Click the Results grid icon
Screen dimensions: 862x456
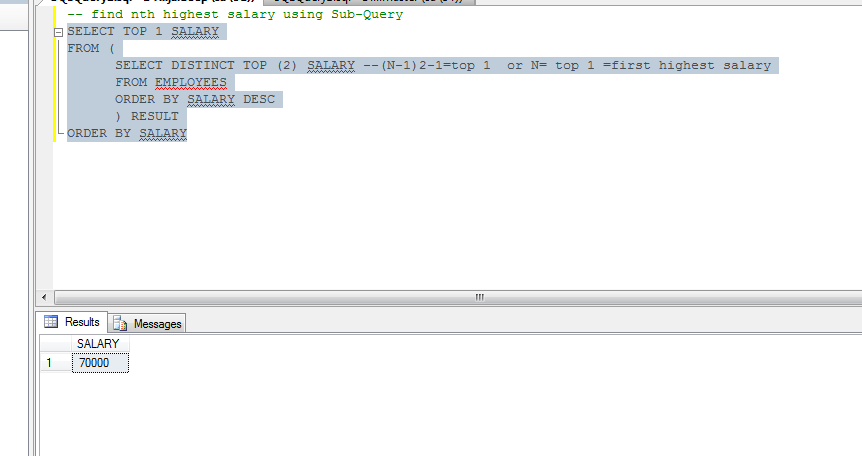51,322
